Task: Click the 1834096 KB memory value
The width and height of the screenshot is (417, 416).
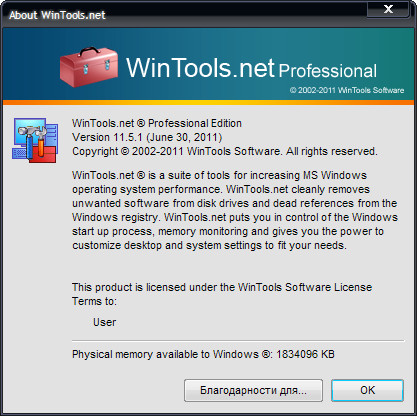Action: click(x=305, y=354)
